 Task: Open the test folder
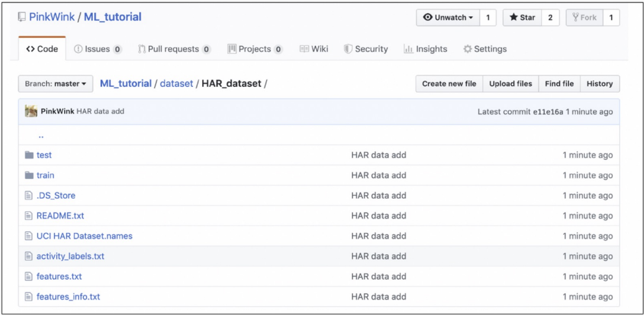[44, 155]
